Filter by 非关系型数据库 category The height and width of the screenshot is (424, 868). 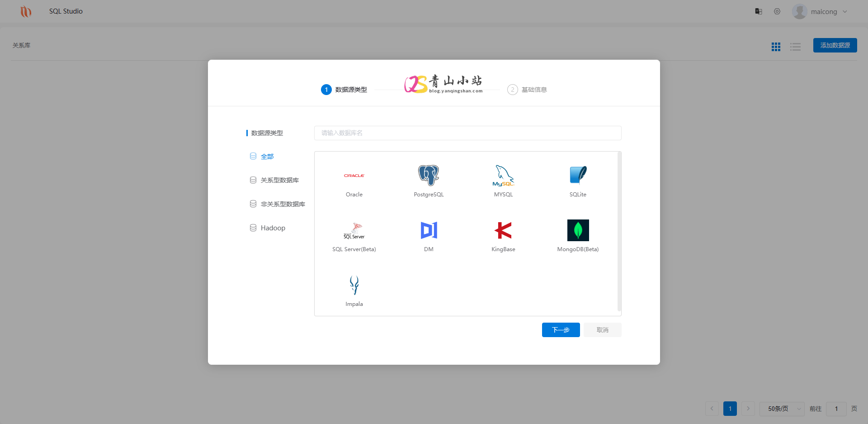[283, 204]
